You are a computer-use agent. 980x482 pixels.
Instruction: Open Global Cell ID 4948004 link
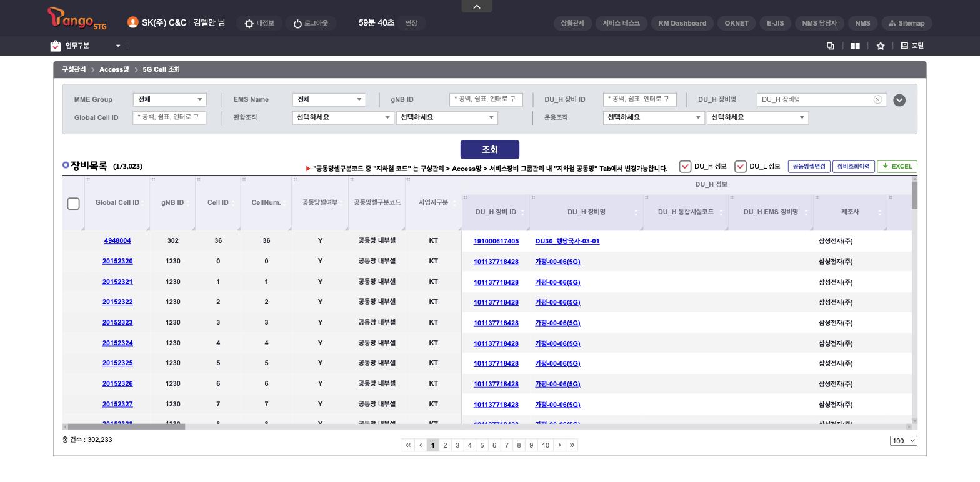(x=117, y=240)
